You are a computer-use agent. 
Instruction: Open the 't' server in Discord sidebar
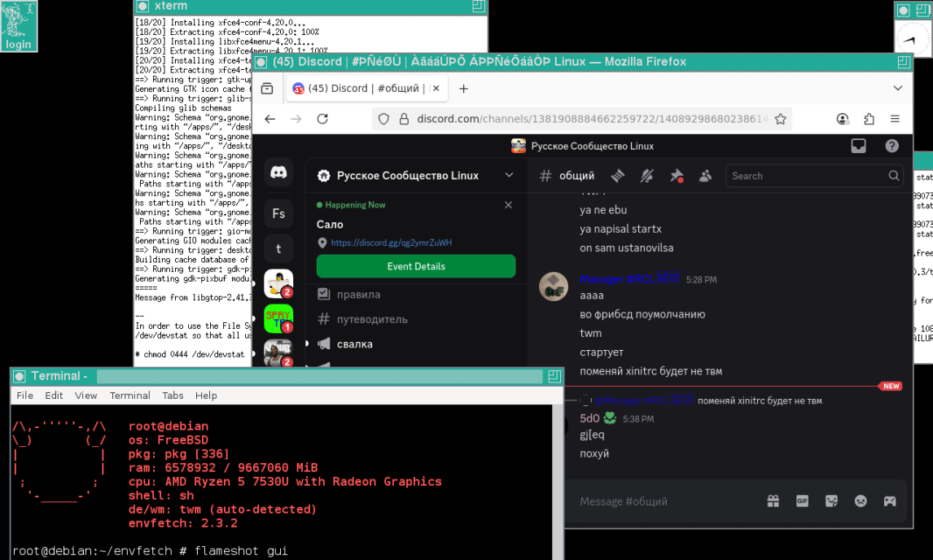(x=278, y=249)
